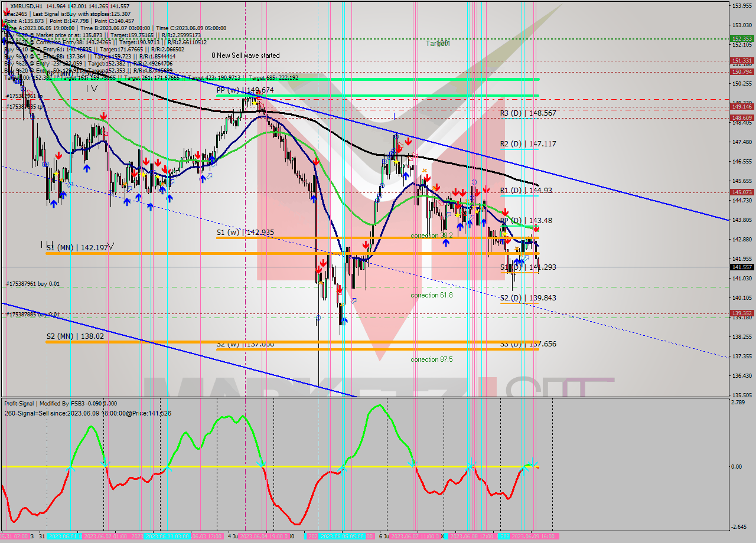Select the #175387961 buy 0.01 order label
Image resolution: width=756 pixels, height=543 pixels.
pyautogui.click(x=32, y=284)
